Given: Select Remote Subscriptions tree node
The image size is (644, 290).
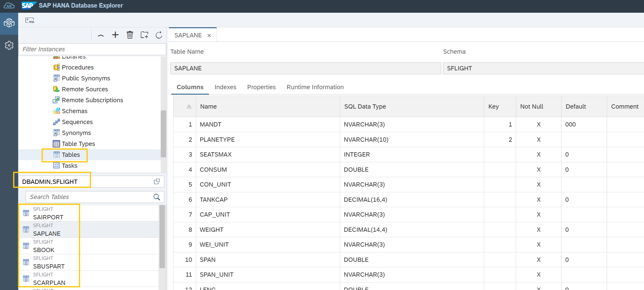Looking at the screenshot, I should click(92, 100).
